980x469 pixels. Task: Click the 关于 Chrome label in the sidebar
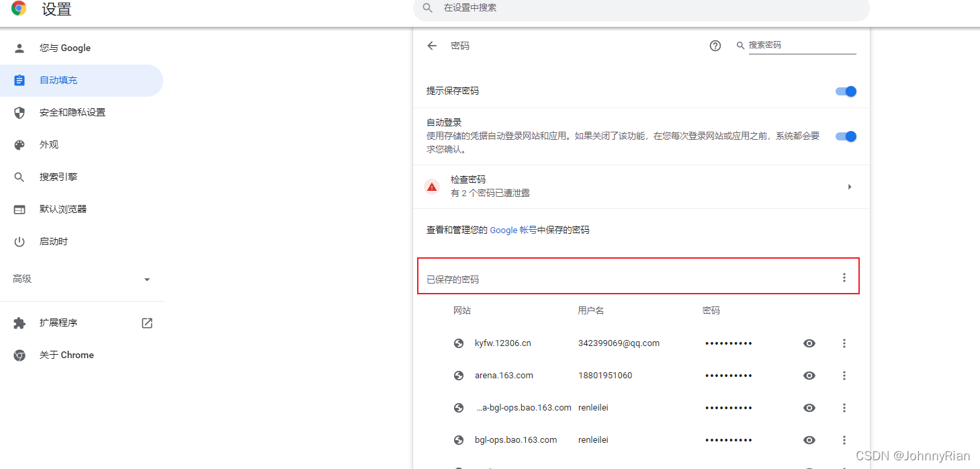[x=66, y=355]
